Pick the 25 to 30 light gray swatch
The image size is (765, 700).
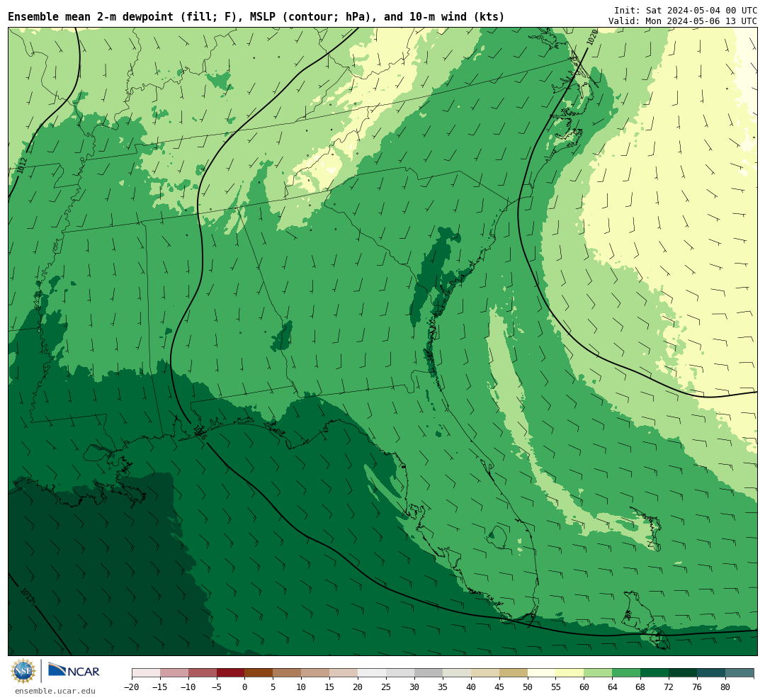tap(400, 673)
